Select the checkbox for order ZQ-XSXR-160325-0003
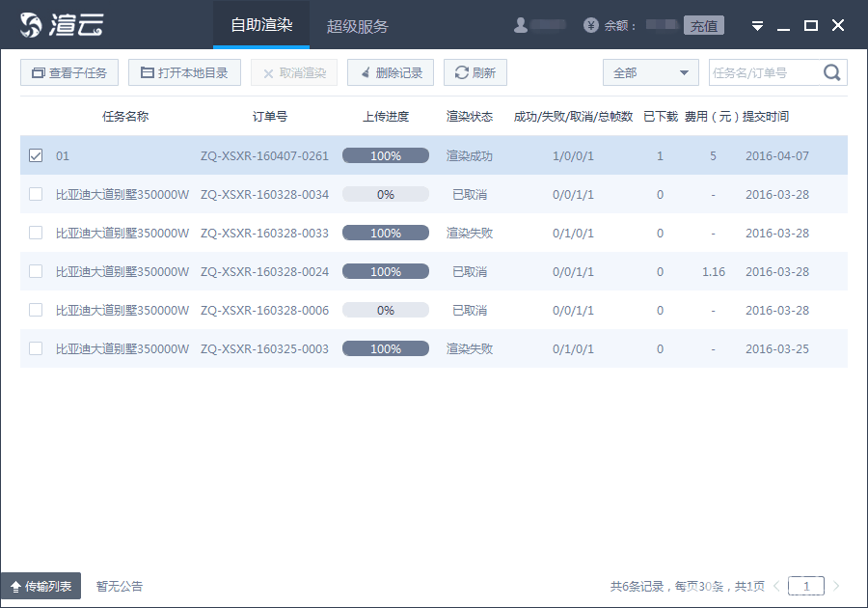The width and height of the screenshot is (868, 608). coord(36,348)
